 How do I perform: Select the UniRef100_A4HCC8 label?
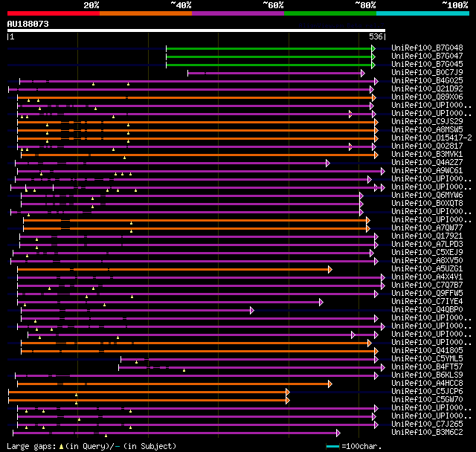coord(427,384)
